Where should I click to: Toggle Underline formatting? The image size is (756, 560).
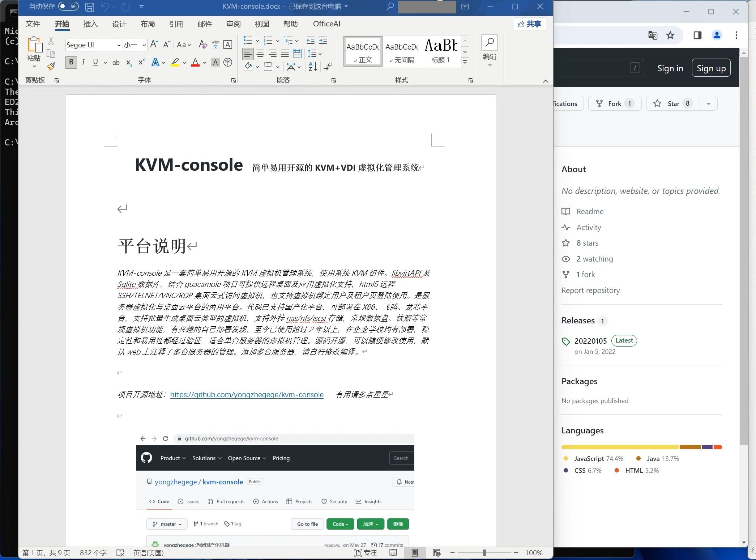95,62
